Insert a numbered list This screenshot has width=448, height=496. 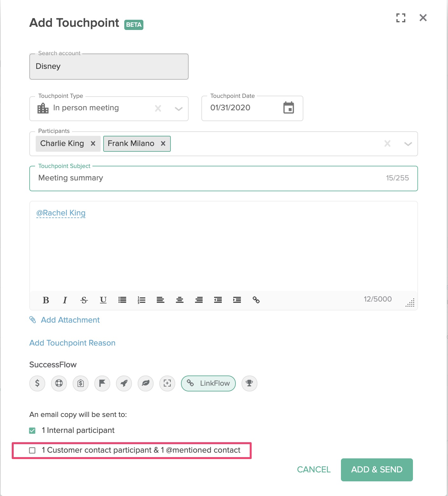[x=141, y=300]
